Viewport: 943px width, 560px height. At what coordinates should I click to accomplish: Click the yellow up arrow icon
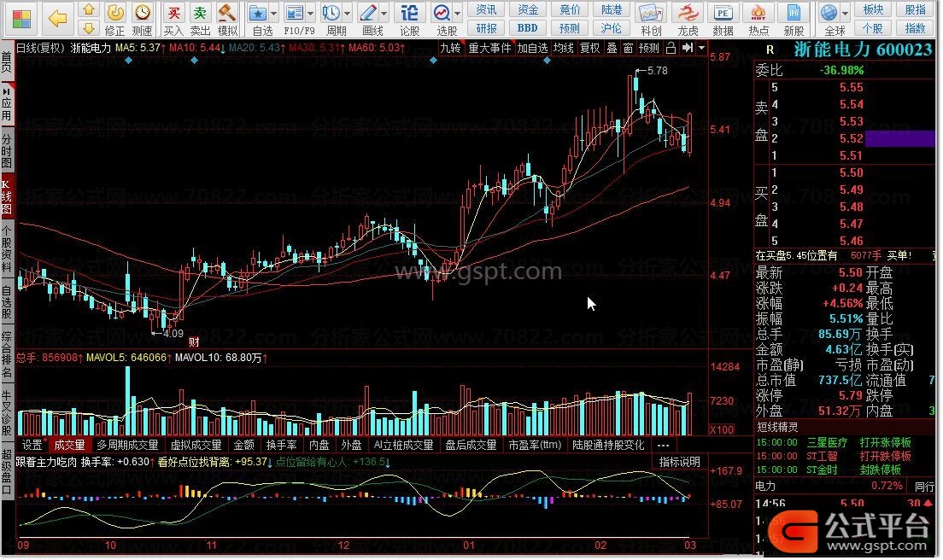click(89, 9)
